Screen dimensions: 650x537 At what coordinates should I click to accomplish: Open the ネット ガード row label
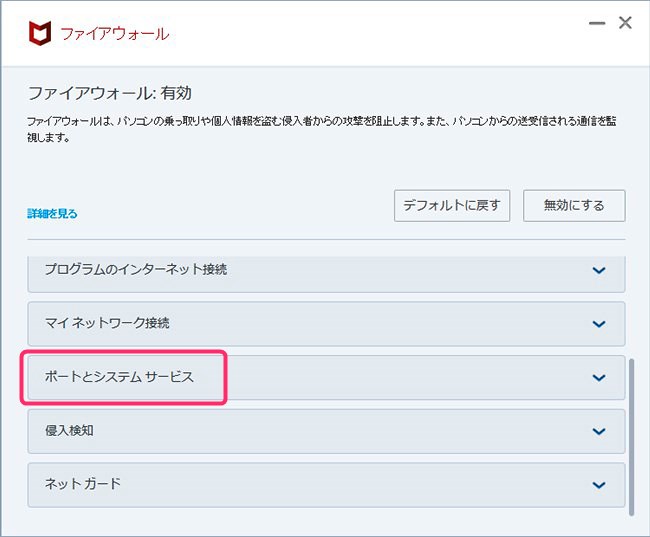tap(82, 484)
